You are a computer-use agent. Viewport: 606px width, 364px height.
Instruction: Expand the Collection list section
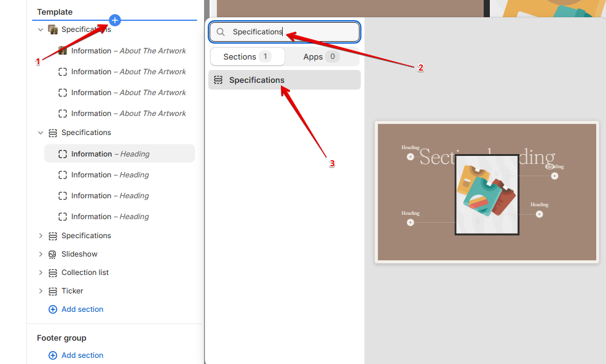(x=41, y=273)
